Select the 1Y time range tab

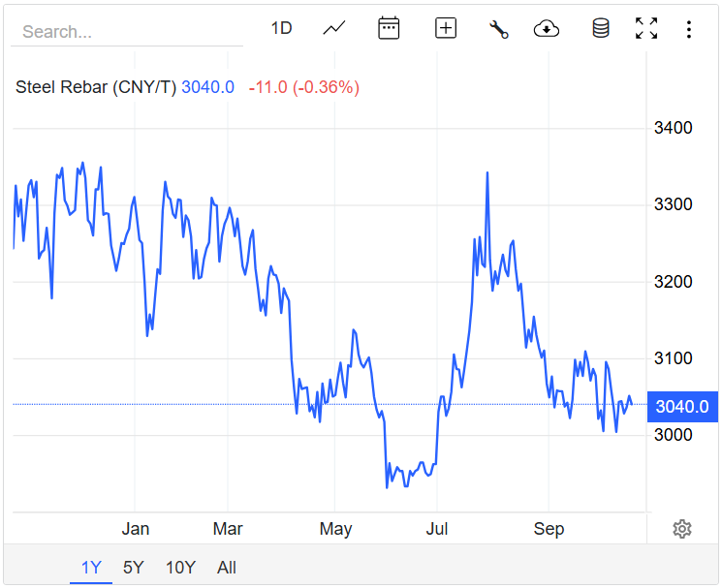(x=91, y=568)
